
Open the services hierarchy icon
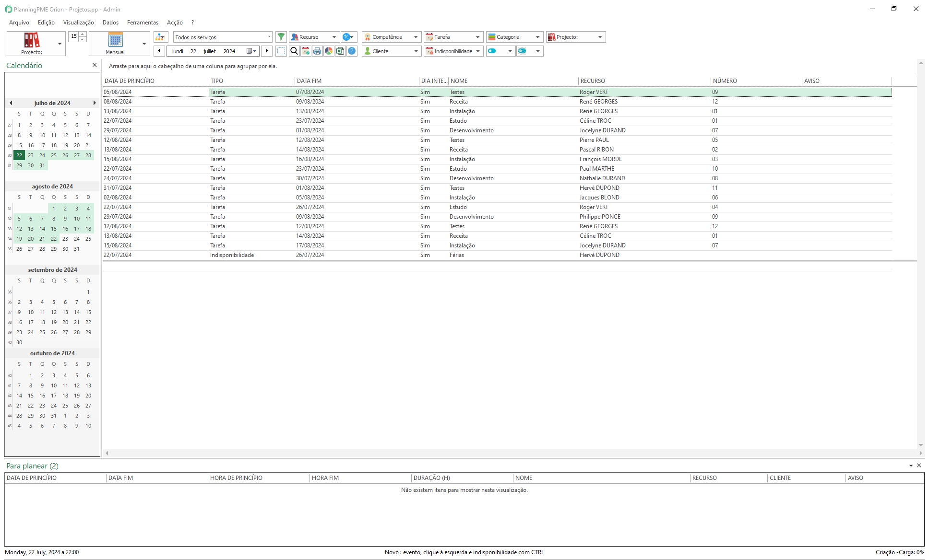click(160, 37)
